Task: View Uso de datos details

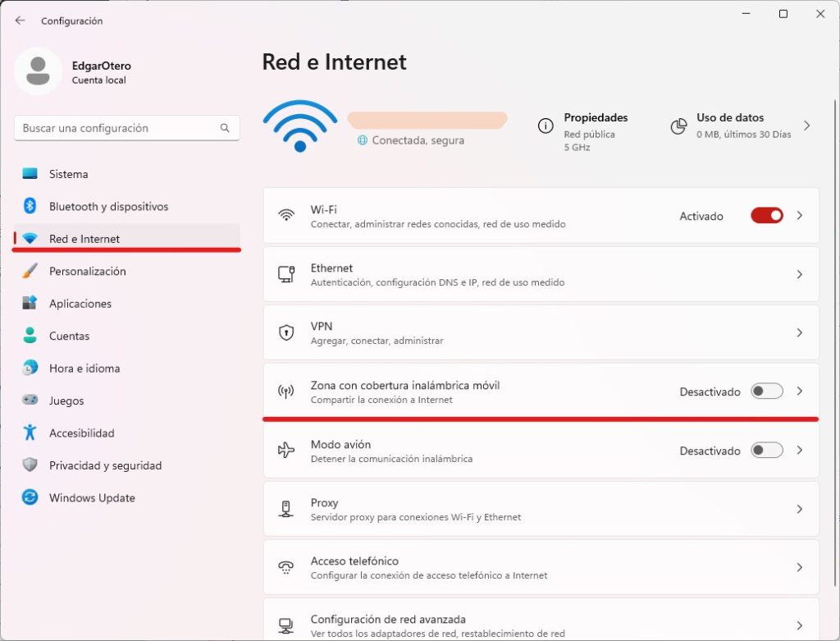Action: click(742, 126)
